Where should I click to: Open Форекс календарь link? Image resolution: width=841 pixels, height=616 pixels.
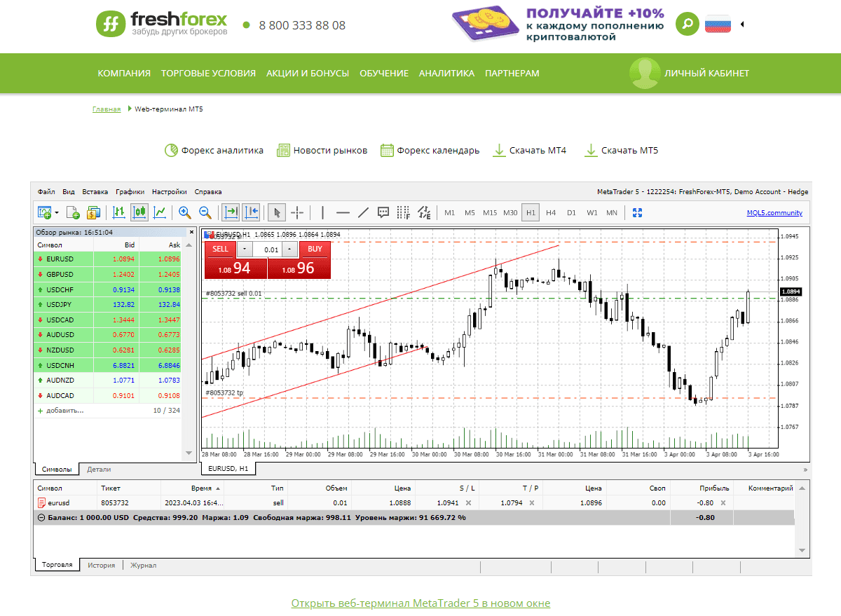click(430, 150)
